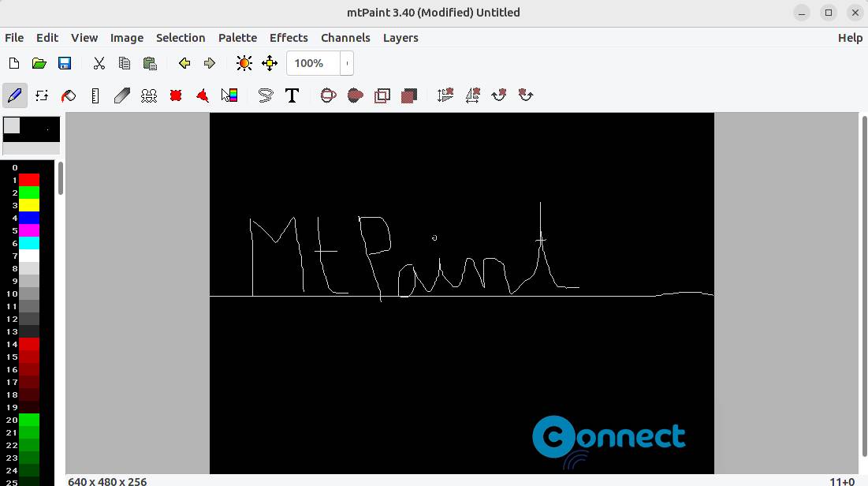
Task: Select the Place Gradient tool
Action: [229, 95]
